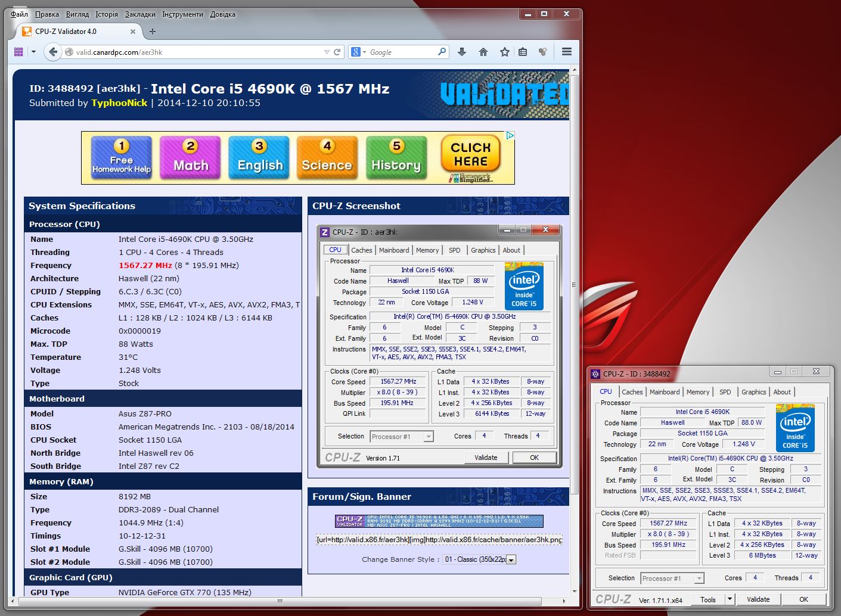Screen dimensions: 841x616
Task: Click the CLICK HERE ad button
Action: [470, 154]
